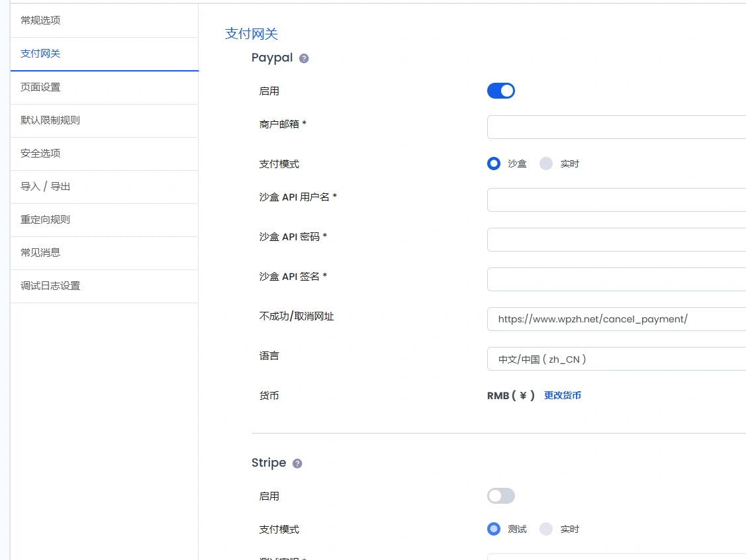746x560 pixels.
Task: Click the 更改货币 link
Action: (x=563, y=395)
